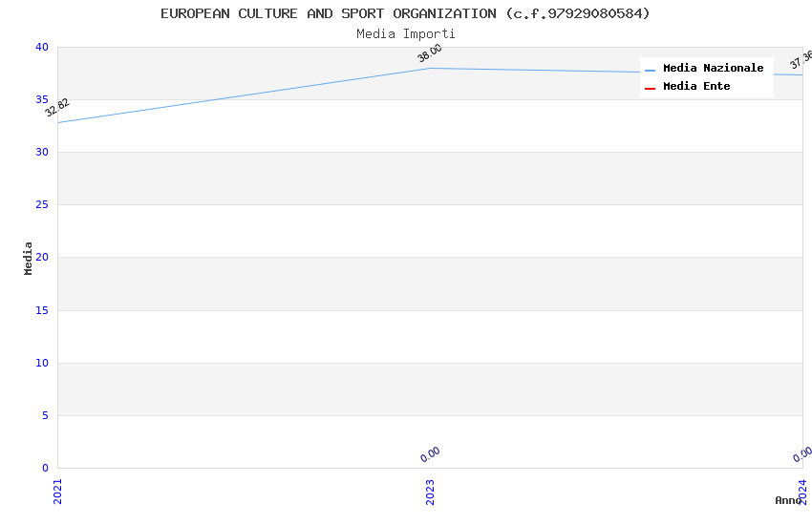Viewport: 812px width, 525px height.
Task: Click the 0.00 value label at 2024
Action: pos(802,454)
